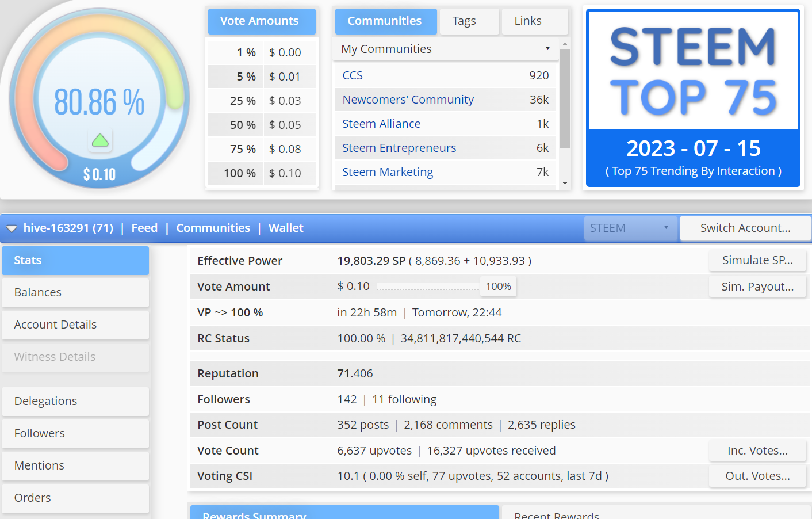Open Newcomers' Community

point(407,99)
